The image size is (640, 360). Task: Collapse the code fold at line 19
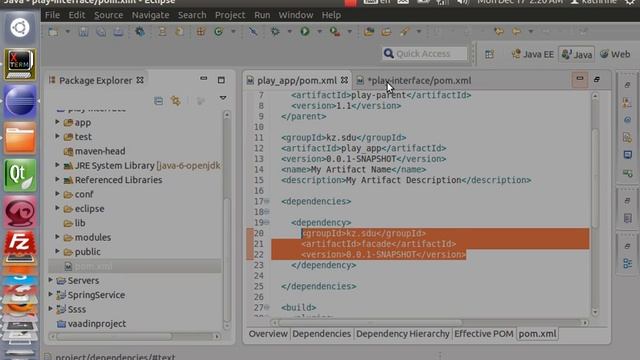click(x=267, y=222)
